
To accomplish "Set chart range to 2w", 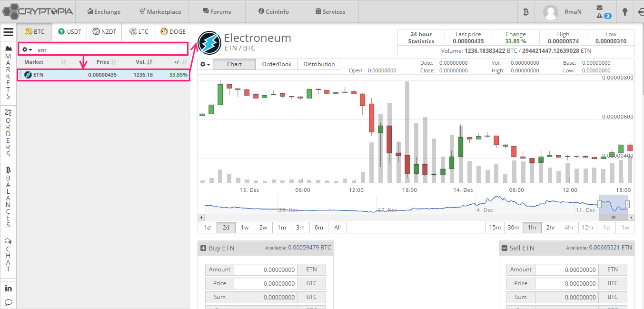I will tap(263, 228).
